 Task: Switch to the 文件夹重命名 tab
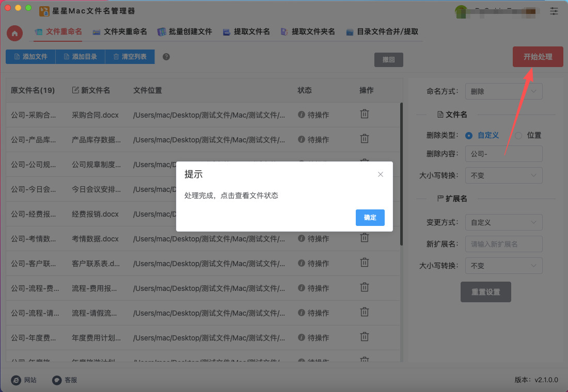pos(120,32)
